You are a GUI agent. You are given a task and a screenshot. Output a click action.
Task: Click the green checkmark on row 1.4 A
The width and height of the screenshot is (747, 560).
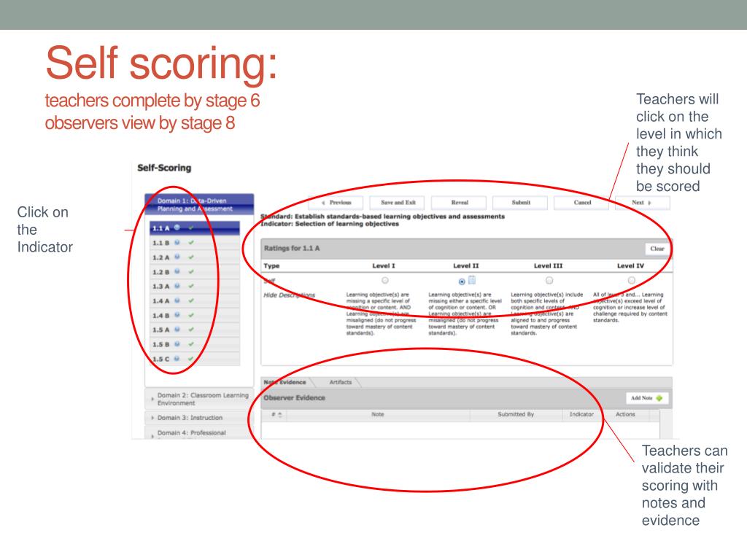coord(191,300)
